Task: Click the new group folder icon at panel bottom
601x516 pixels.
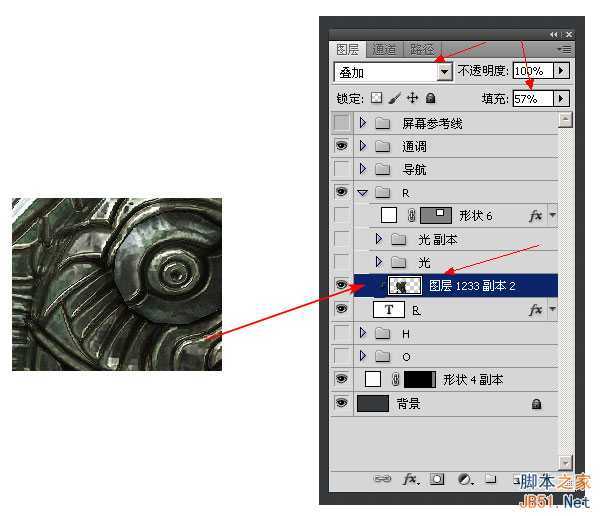Action: 491,480
